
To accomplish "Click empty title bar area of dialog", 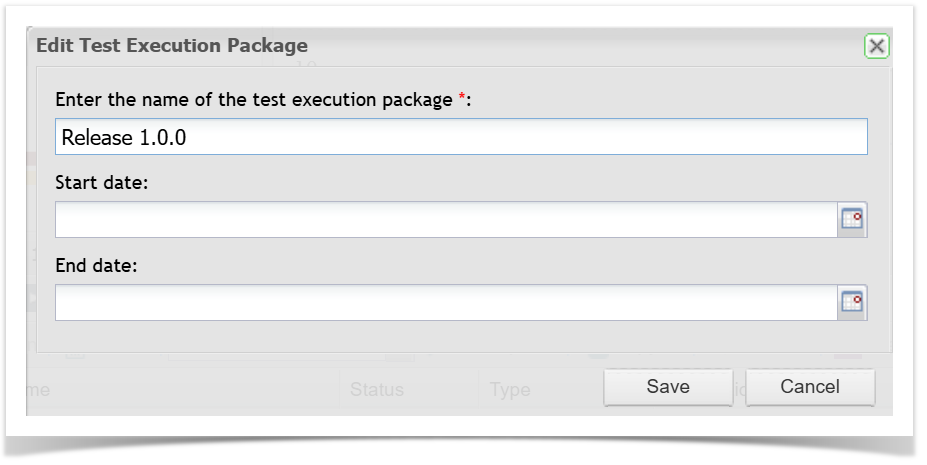I will [x=580, y=46].
